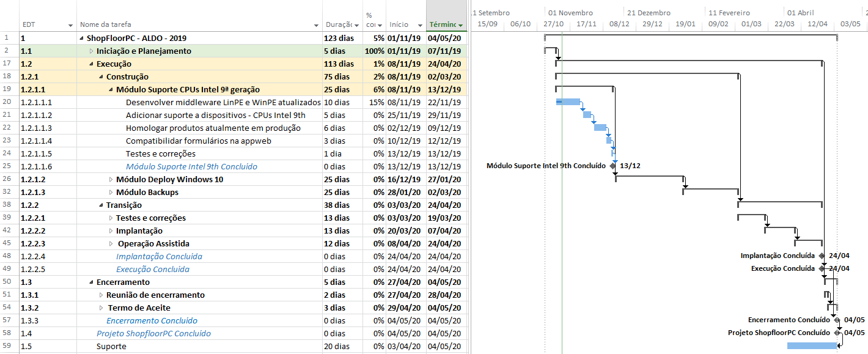Screen dimensions: 868x354
Task: Expand the Módulo Backups group
Action: [x=111, y=193]
